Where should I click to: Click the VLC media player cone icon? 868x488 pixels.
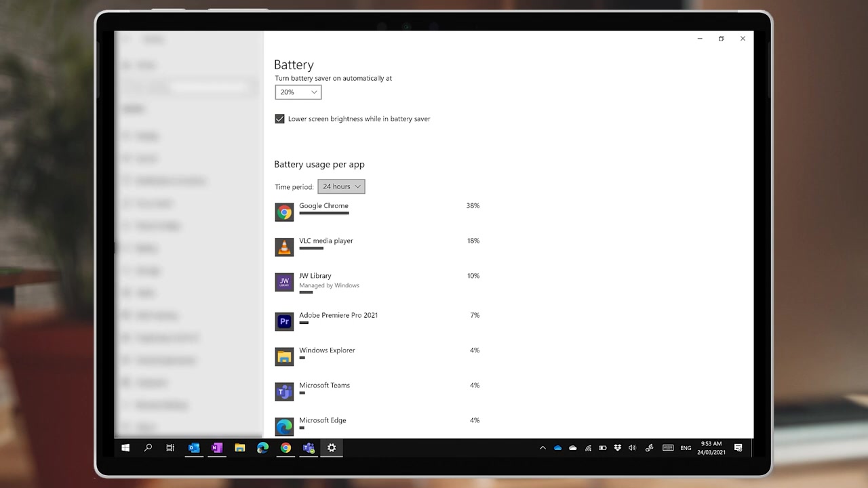tap(284, 247)
